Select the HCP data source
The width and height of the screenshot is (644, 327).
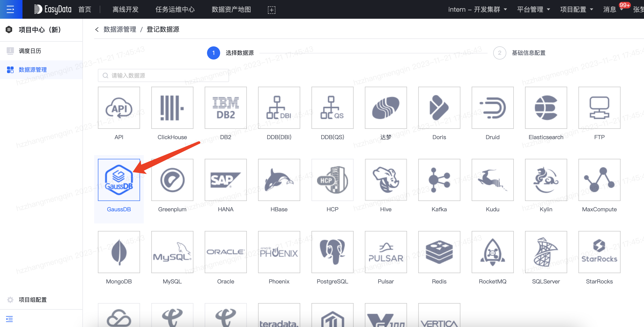pyautogui.click(x=333, y=180)
